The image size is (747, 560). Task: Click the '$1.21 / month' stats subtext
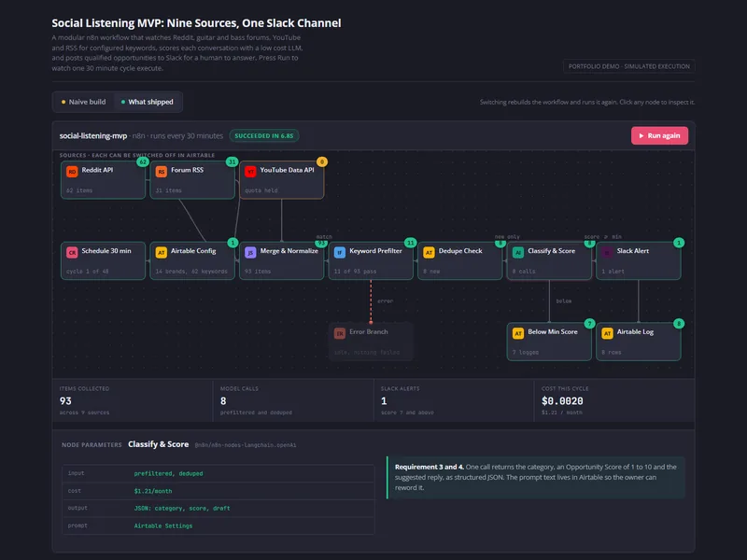point(562,413)
